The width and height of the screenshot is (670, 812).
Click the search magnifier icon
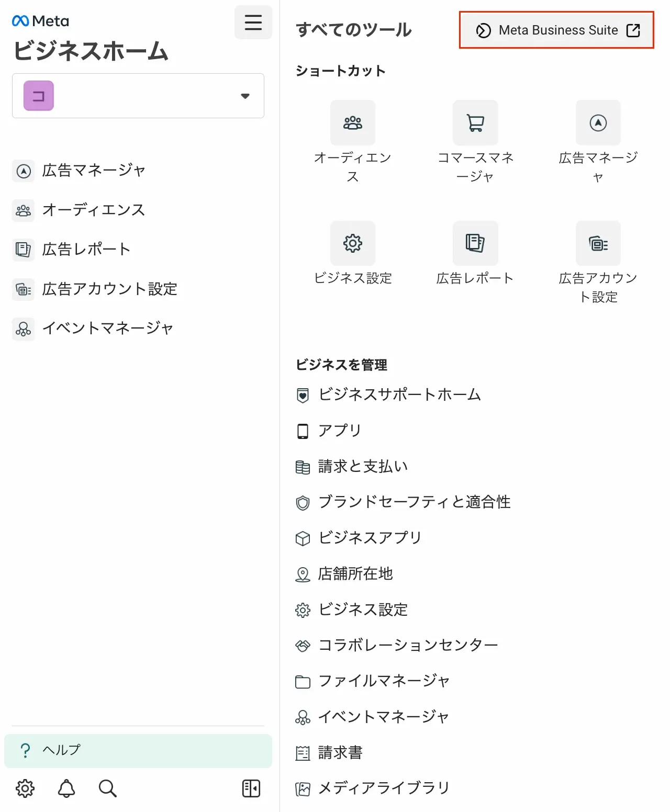108,788
